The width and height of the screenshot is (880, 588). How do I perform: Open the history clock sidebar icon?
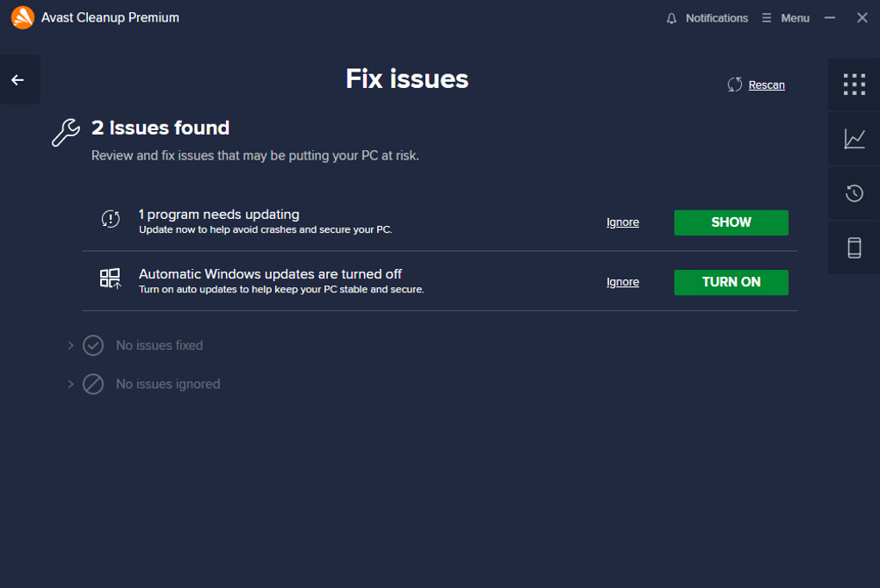(x=853, y=194)
